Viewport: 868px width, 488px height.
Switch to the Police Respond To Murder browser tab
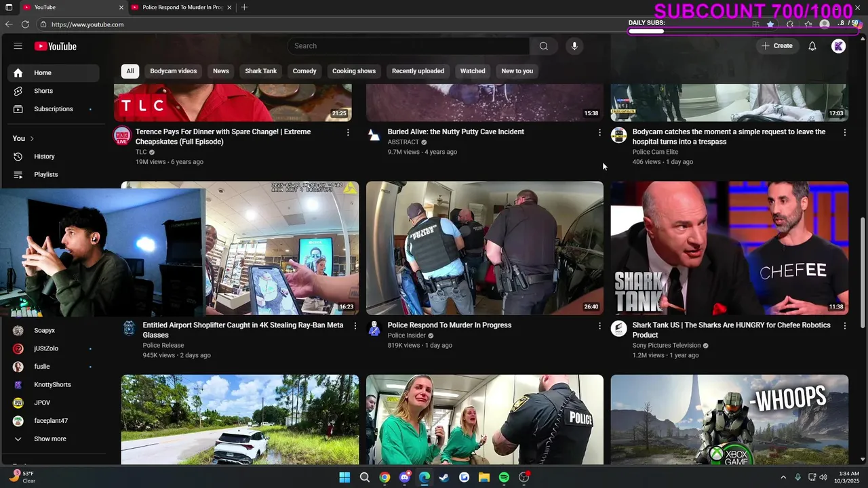181,7
